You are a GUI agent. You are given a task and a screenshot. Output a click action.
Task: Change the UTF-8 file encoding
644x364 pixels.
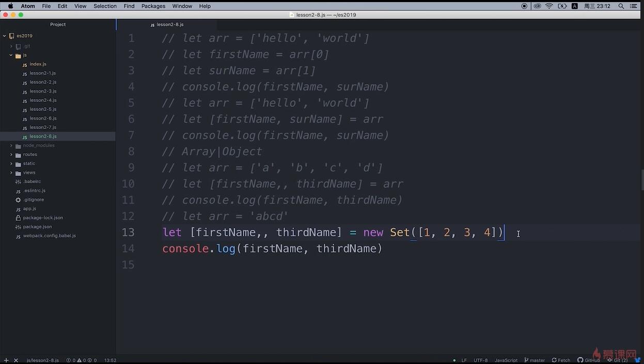point(480,360)
